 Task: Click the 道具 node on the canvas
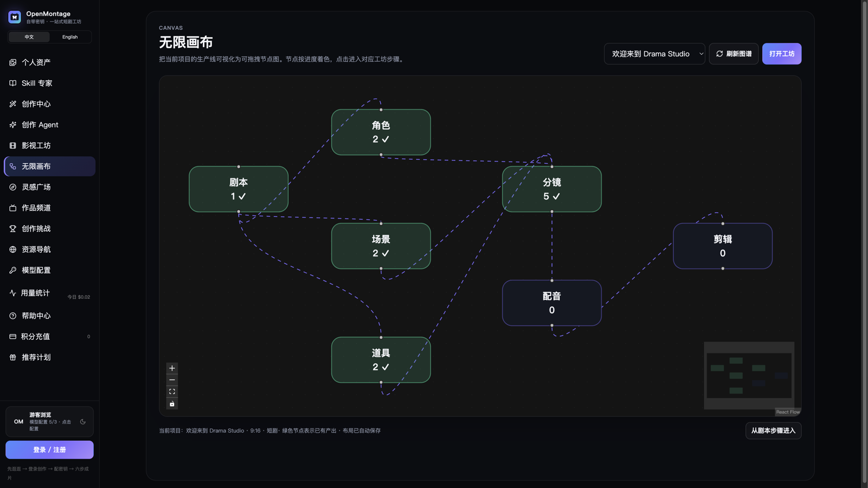pos(381,360)
